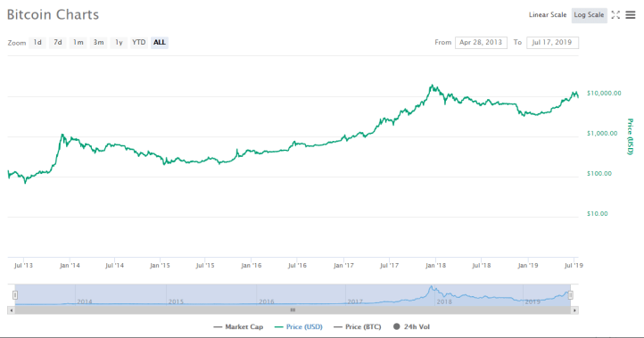Click the Jul '13 x-axis label
Image resolution: width=644 pixels, height=338 pixels.
click(23, 266)
